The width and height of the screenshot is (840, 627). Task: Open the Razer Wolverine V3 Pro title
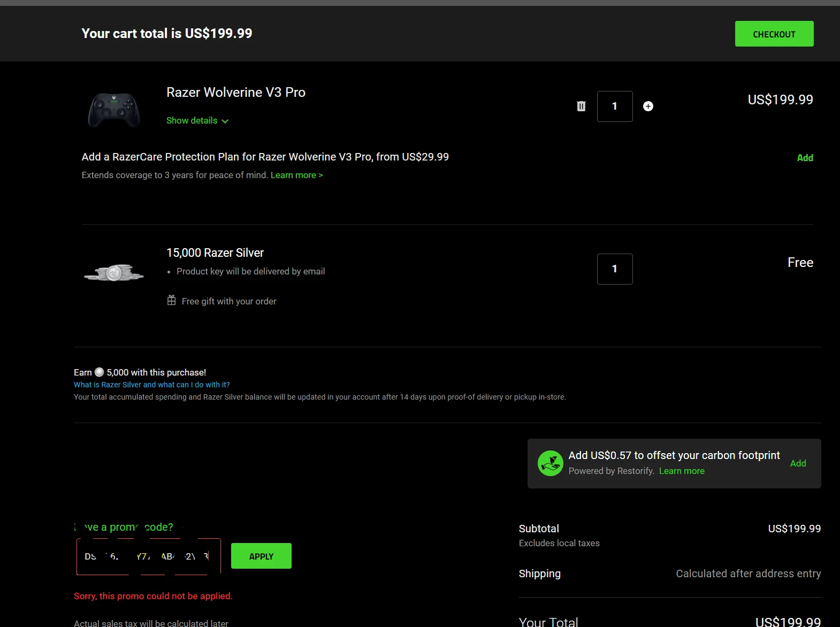[236, 93]
